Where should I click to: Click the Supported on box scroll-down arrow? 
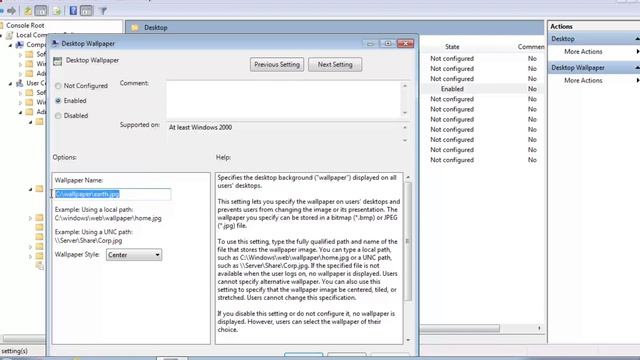[405, 140]
